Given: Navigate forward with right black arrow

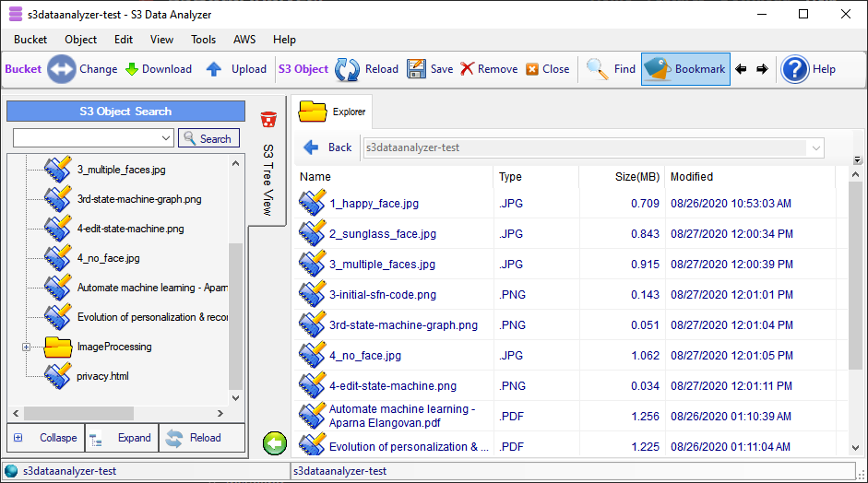Looking at the screenshot, I should [x=762, y=69].
